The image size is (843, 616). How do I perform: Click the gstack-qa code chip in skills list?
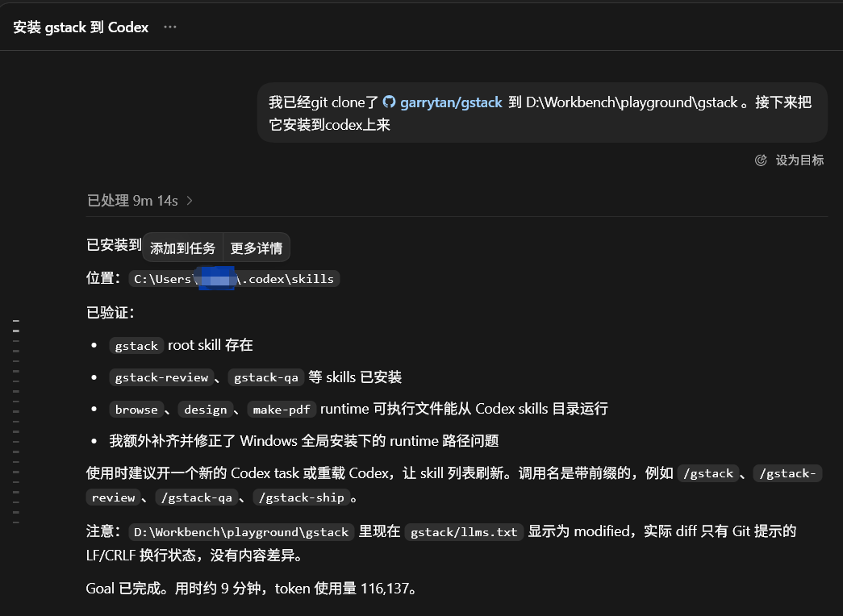coord(266,377)
